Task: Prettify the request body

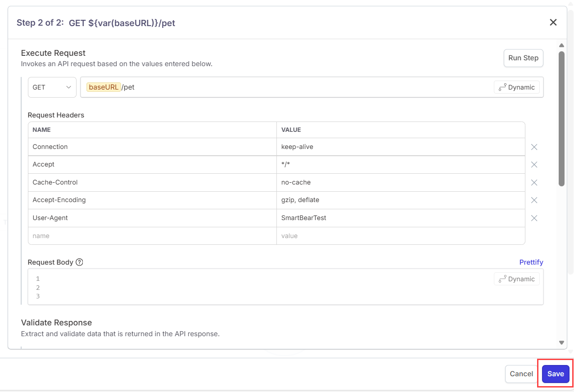Action: tap(531, 262)
